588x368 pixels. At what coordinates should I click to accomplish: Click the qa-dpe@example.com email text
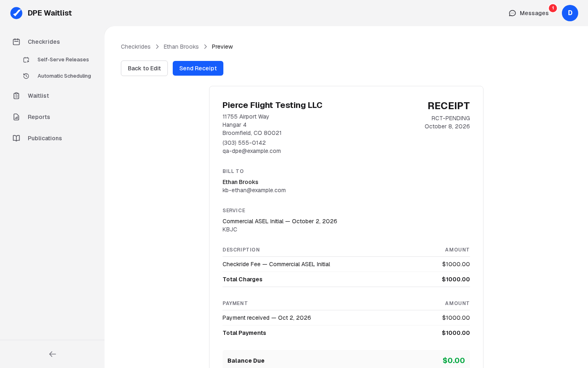click(x=252, y=151)
